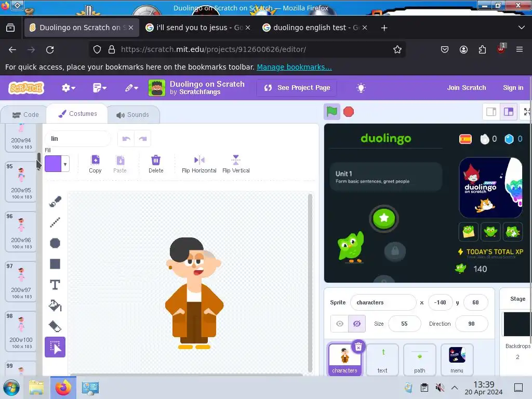This screenshot has height=399, width=532.
Task: Toggle the muted volume tray icon
Action: pyautogui.click(x=440, y=388)
